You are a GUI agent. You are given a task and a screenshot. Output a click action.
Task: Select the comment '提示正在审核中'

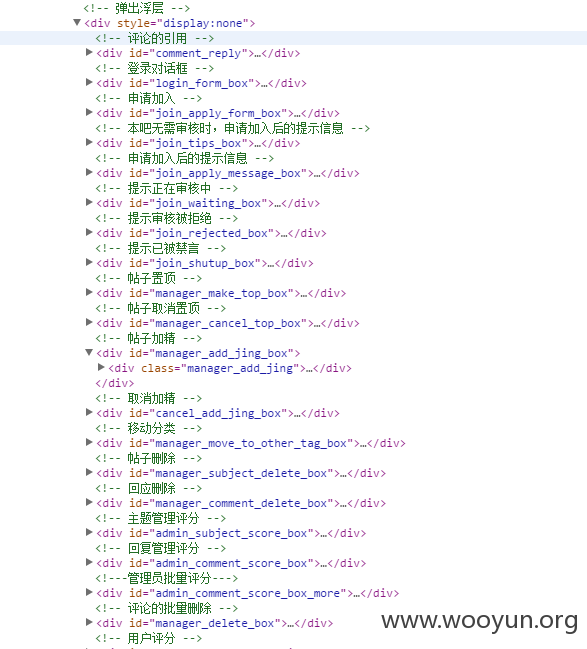(166, 188)
